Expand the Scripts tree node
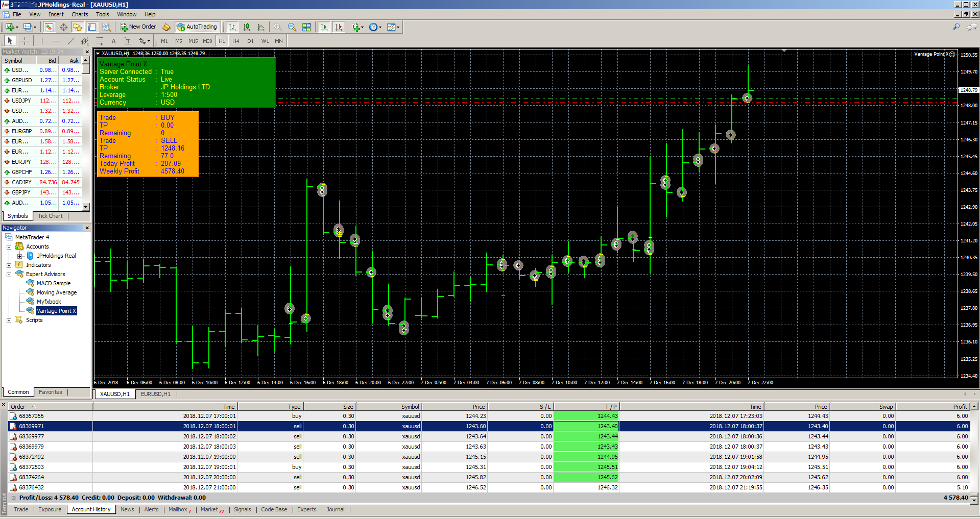The width and height of the screenshot is (980, 519). [x=9, y=320]
